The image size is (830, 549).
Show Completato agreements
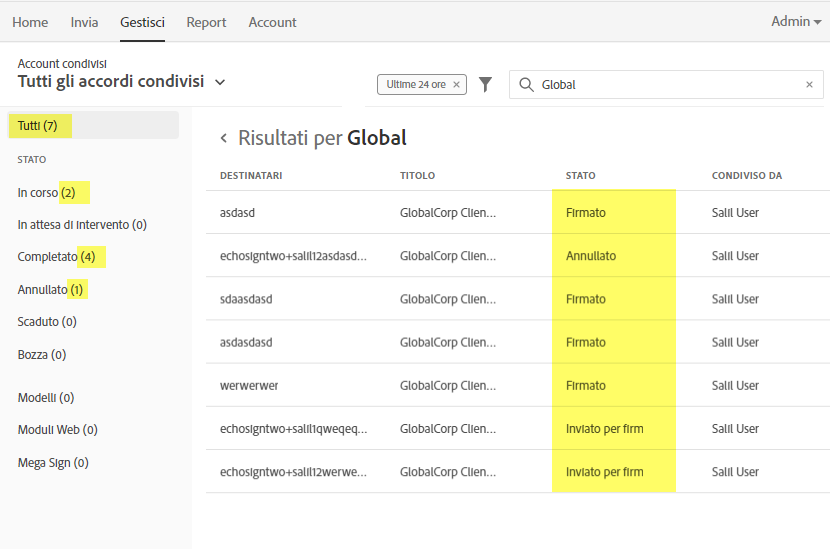(x=56, y=257)
